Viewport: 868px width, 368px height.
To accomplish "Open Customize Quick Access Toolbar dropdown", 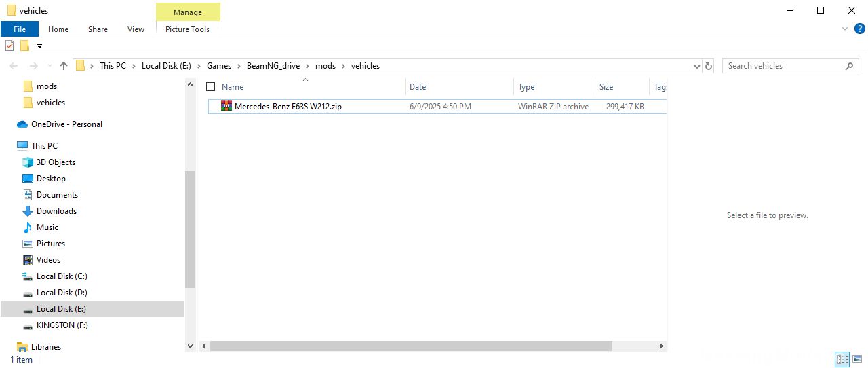I will tap(39, 46).
